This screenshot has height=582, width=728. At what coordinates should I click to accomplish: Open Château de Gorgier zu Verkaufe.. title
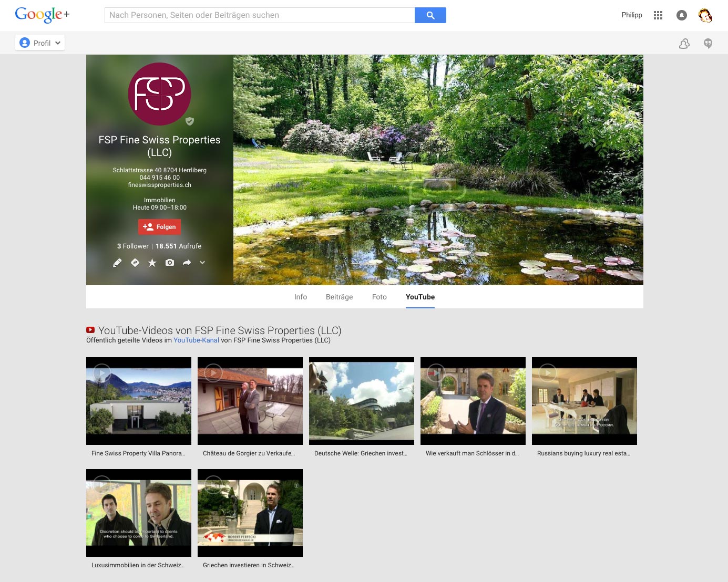pos(249,453)
